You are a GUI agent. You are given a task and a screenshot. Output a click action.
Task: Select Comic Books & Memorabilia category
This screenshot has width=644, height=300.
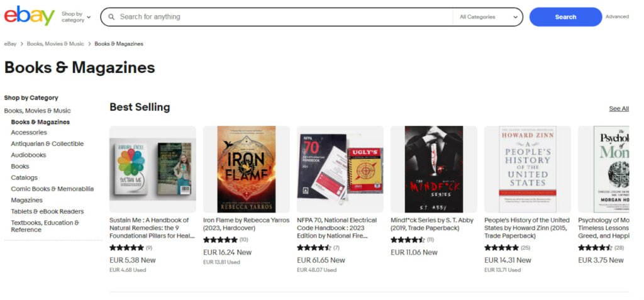[x=52, y=189]
